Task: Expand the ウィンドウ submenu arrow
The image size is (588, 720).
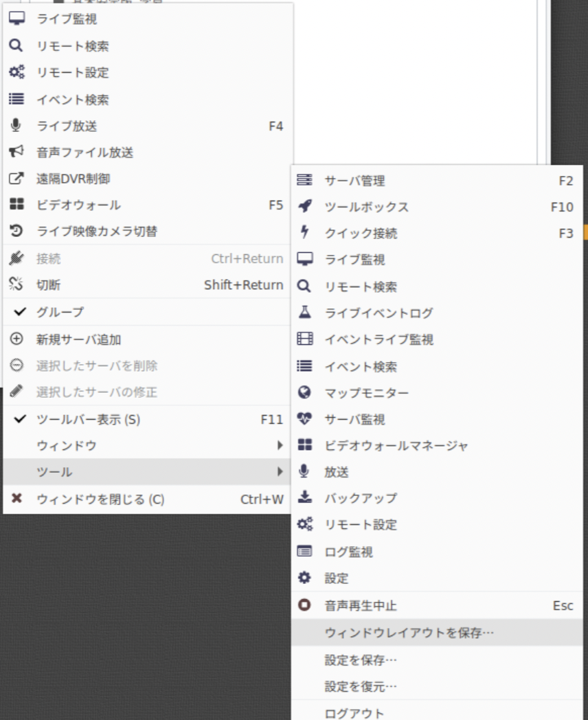Action: coord(280,445)
